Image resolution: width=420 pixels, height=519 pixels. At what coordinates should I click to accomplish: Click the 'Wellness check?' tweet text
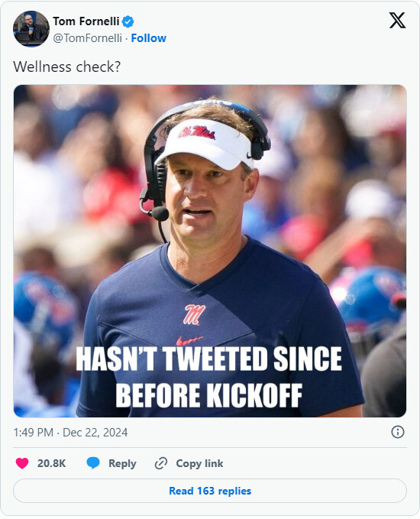(x=66, y=66)
